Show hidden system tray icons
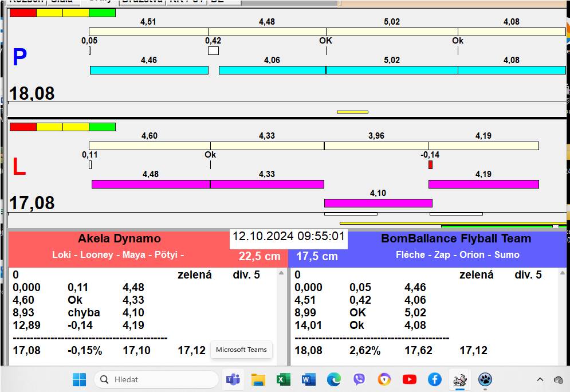Image resolution: width=570 pixels, height=392 pixels. click(540, 379)
